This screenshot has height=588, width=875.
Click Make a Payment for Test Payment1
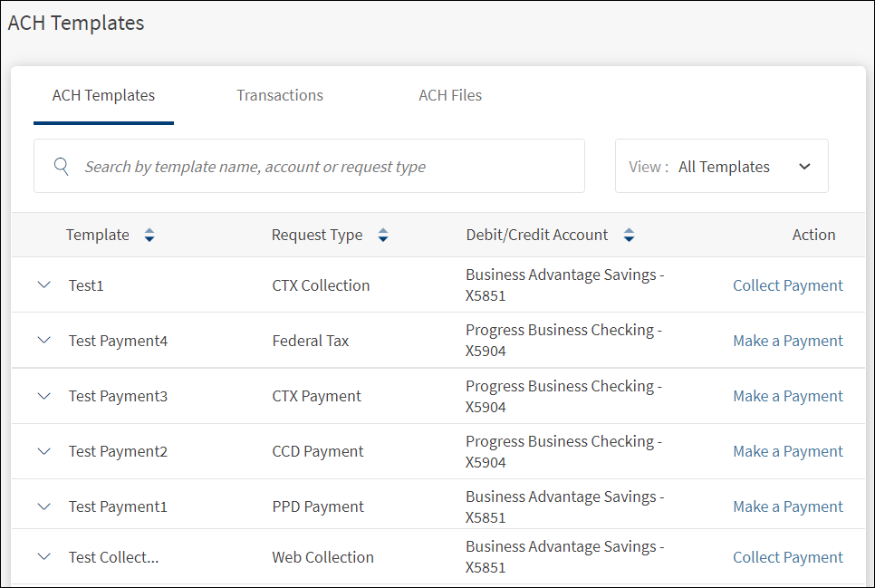(x=787, y=506)
